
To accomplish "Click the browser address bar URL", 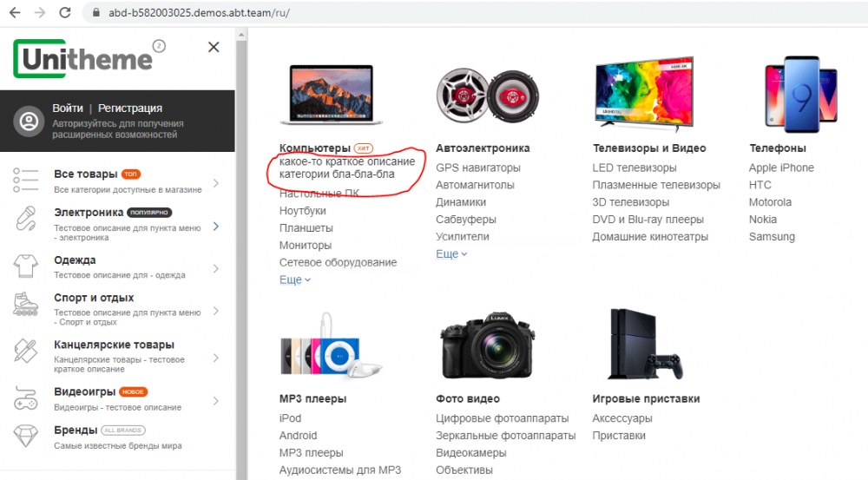I will click(x=198, y=14).
